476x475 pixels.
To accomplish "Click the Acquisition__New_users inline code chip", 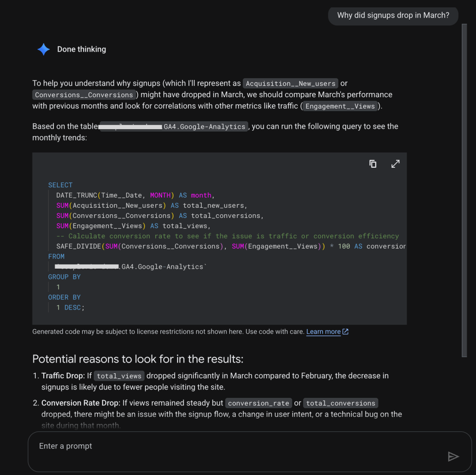I will pyautogui.click(x=290, y=84).
